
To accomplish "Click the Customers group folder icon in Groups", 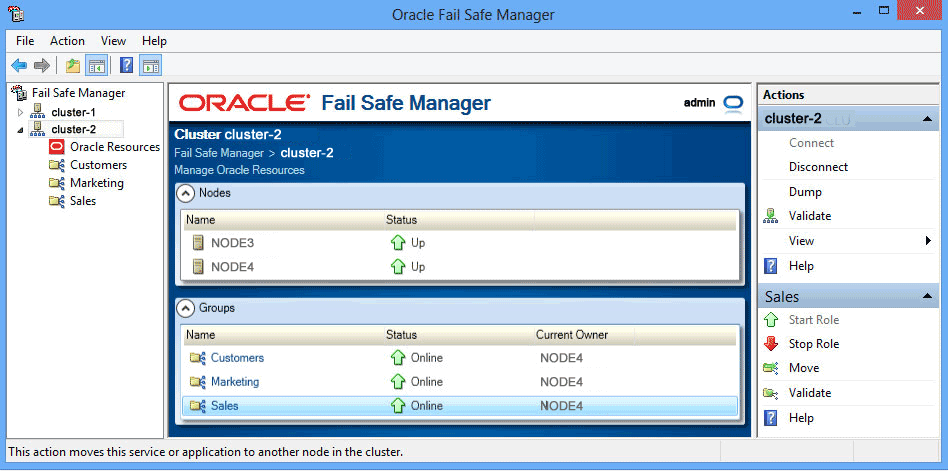I will pyautogui.click(x=198, y=358).
